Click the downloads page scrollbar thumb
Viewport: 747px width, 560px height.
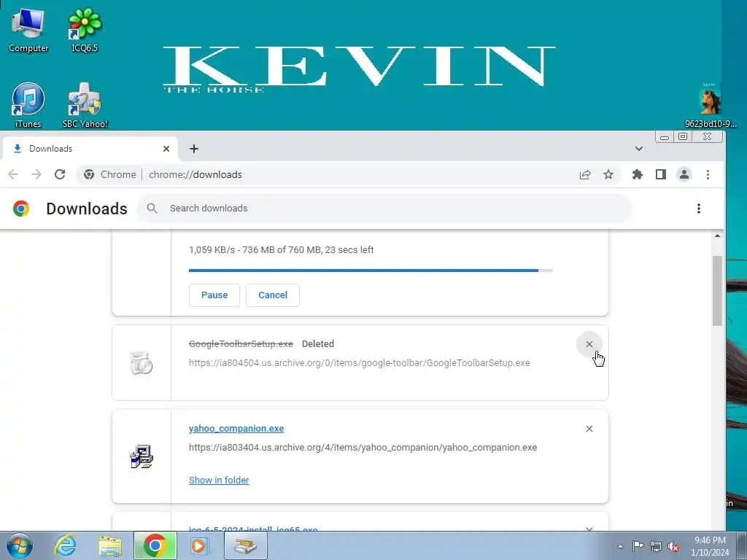tap(718, 291)
